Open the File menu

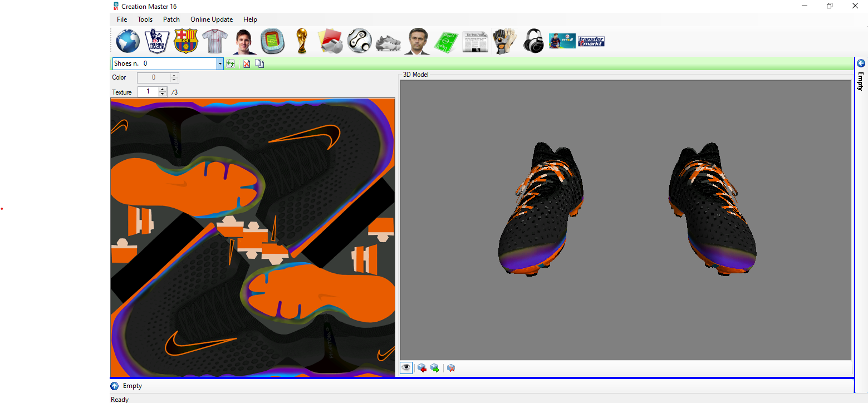(x=122, y=19)
